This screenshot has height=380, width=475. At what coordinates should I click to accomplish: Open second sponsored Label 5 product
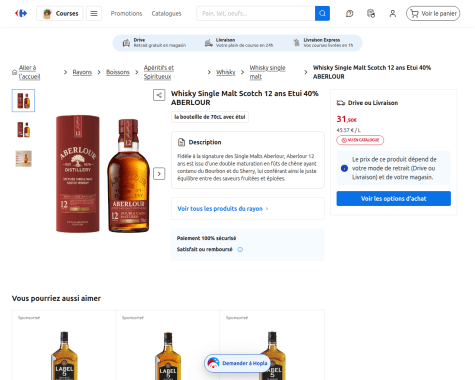(x=168, y=345)
